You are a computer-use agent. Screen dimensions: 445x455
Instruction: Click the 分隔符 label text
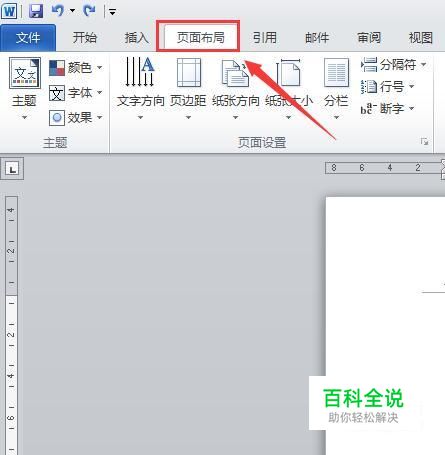[x=398, y=64]
